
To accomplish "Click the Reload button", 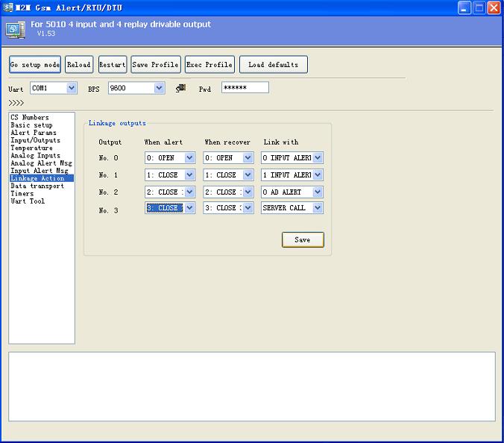I will pyautogui.click(x=79, y=65).
